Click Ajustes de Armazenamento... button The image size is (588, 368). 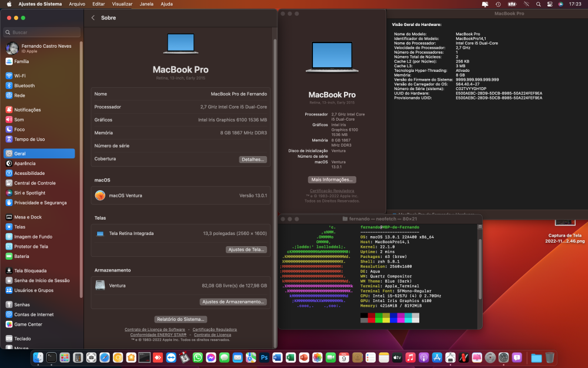coord(233,302)
